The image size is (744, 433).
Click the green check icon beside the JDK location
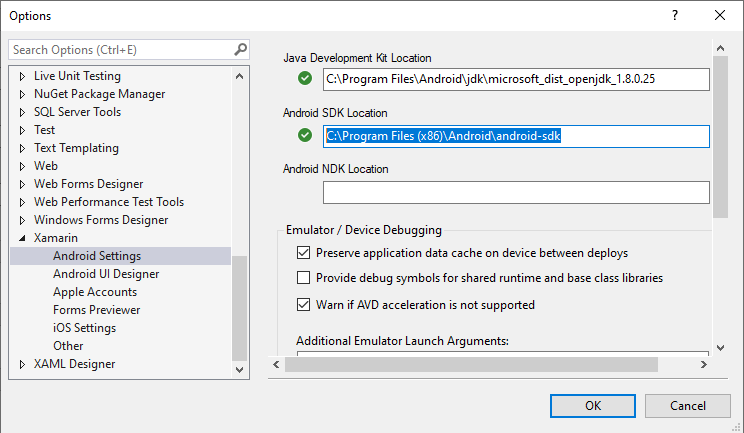pyautogui.click(x=305, y=78)
